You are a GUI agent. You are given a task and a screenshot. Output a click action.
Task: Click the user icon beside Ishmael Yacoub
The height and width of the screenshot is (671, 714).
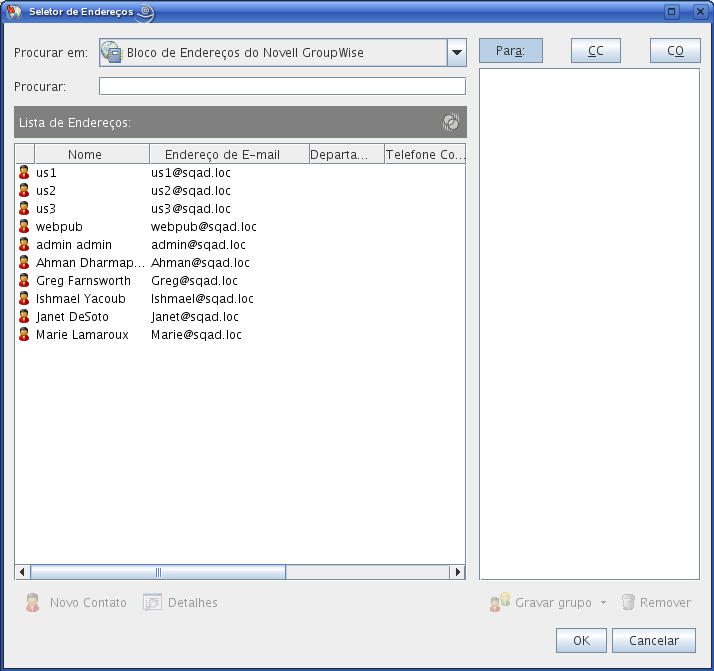(x=24, y=298)
